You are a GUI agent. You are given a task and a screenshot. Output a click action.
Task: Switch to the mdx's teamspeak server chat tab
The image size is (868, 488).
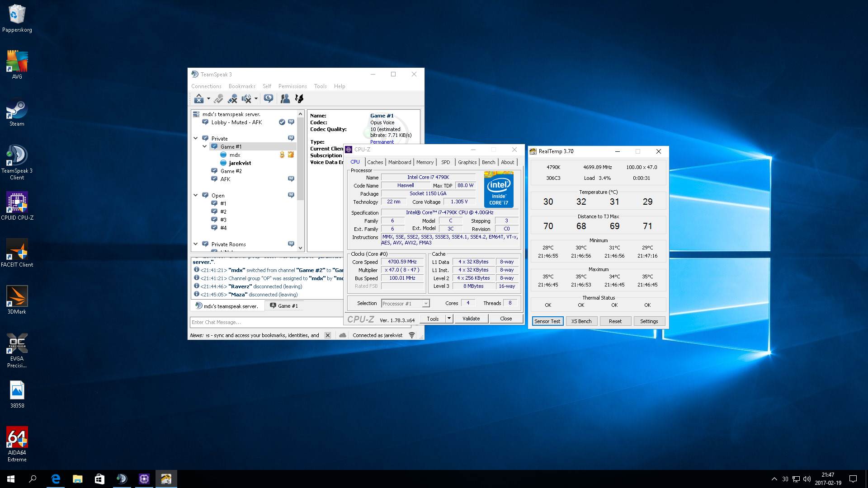click(226, 306)
